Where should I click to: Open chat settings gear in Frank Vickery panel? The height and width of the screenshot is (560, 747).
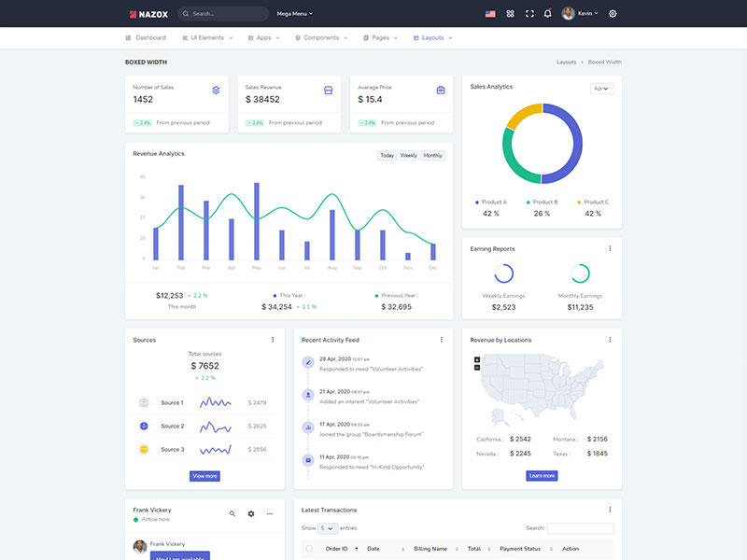click(x=251, y=514)
